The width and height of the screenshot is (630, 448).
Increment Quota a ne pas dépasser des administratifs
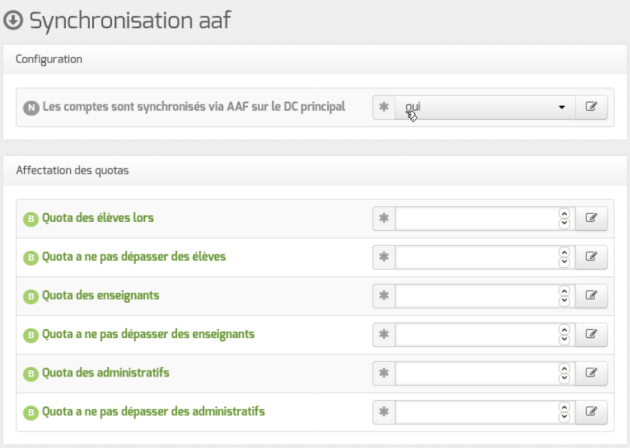(564, 407)
